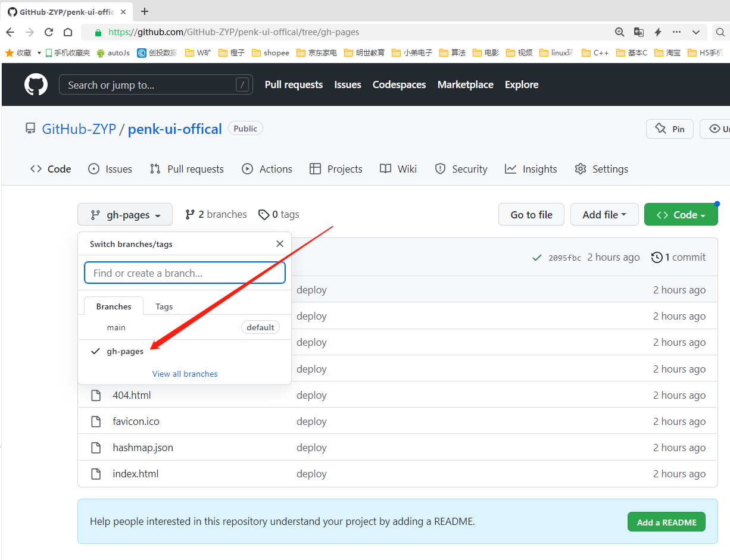Pin the repository with the Pin button
This screenshot has height=560, width=730.
tap(670, 129)
